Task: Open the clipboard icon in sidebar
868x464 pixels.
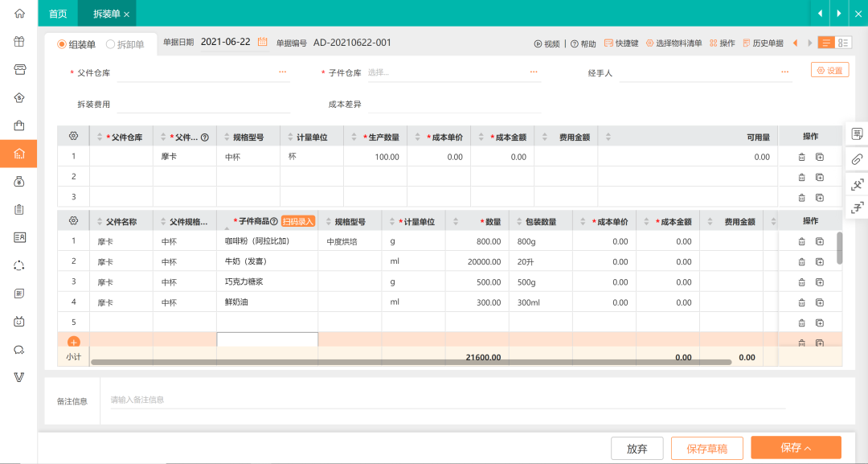Action: [x=19, y=209]
